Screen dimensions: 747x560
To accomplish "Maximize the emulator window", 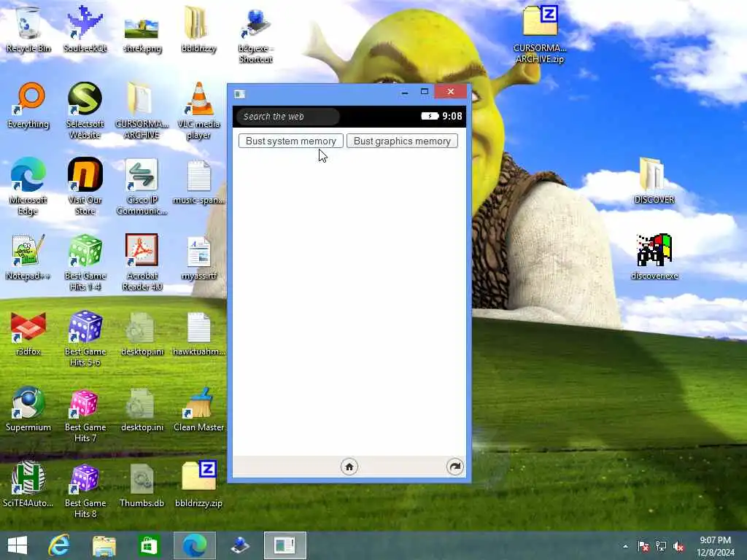I will tap(425, 91).
